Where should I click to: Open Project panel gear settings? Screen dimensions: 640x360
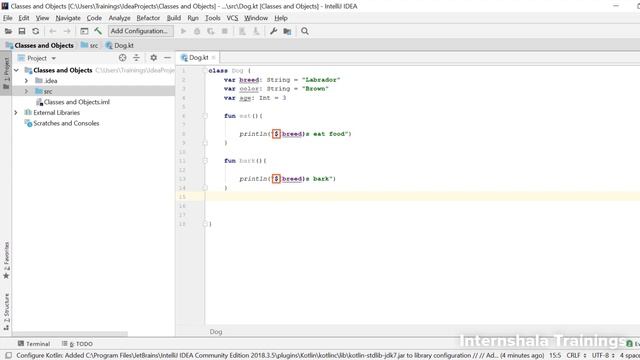[x=153, y=58]
